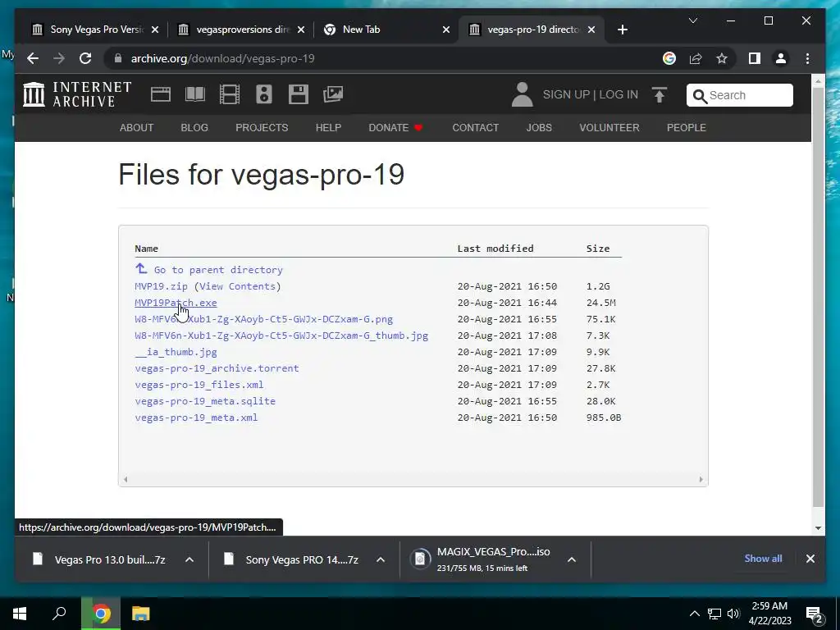Open the Internet Archive home logo
The width and height of the screenshot is (840, 630).
tap(77, 94)
